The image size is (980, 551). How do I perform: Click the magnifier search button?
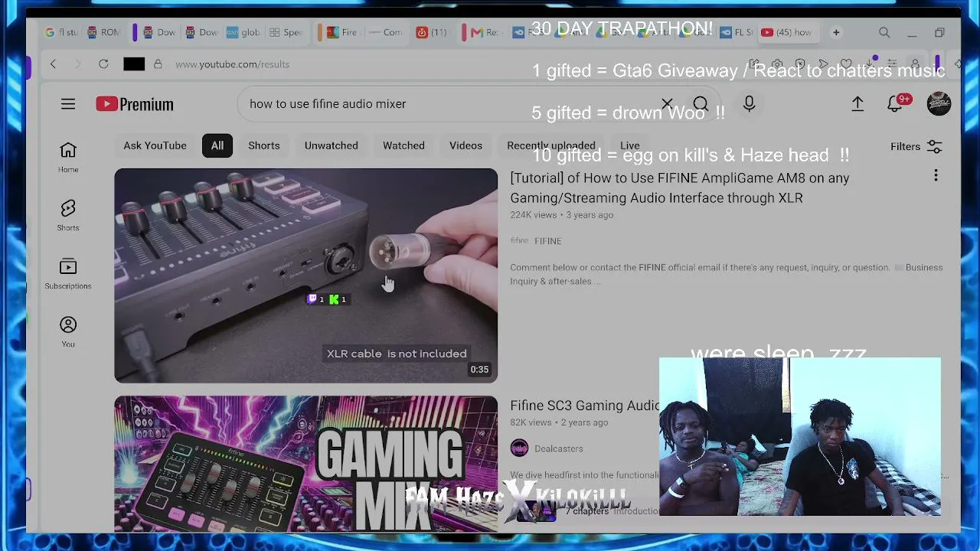701,104
